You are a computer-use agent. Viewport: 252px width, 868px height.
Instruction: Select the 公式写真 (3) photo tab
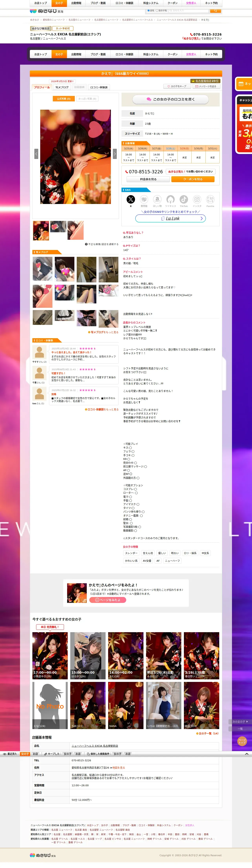click(x=64, y=99)
